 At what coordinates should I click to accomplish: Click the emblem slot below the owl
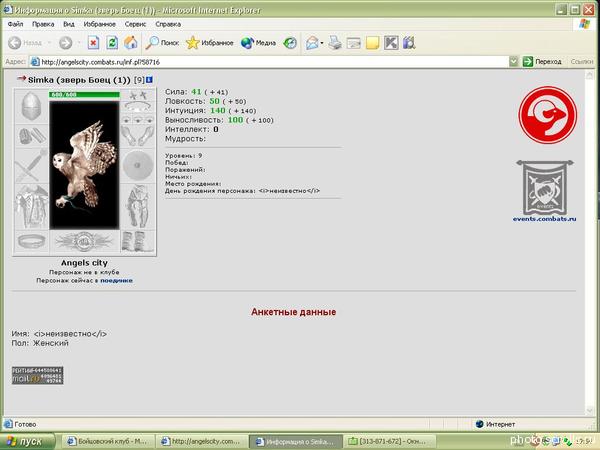click(84, 241)
